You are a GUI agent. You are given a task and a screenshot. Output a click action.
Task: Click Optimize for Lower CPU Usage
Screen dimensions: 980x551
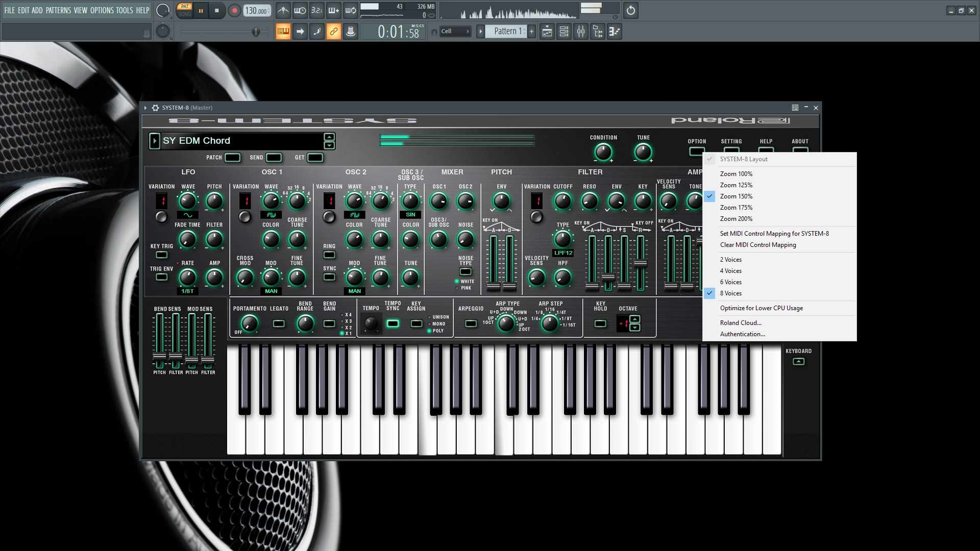779,308
